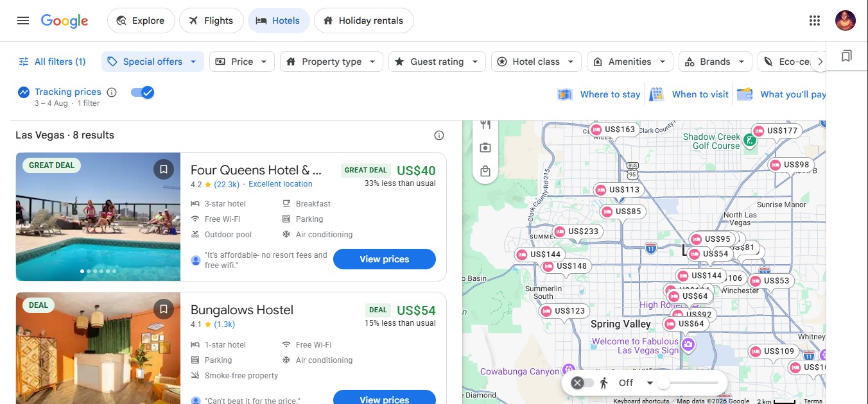This screenshot has width=868, height=404.
Task: Open the Special offers filter dropdown
Action: [x=153, y=62]
